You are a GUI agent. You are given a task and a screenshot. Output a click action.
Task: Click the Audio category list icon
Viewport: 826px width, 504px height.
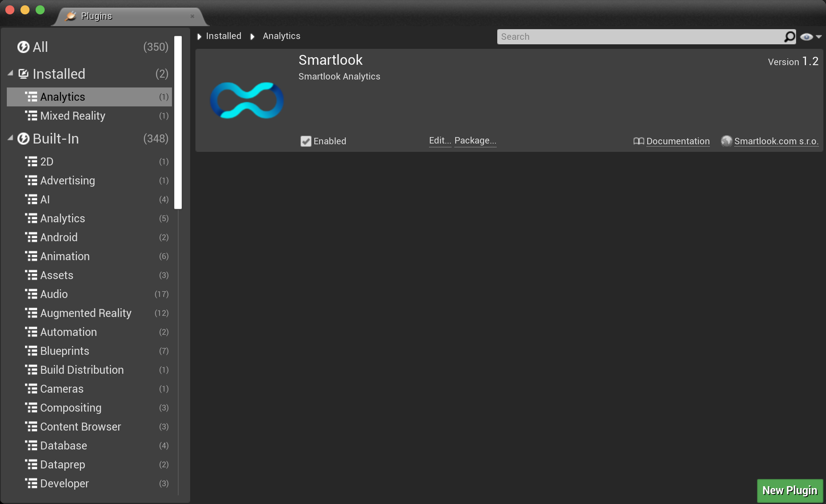31,294
